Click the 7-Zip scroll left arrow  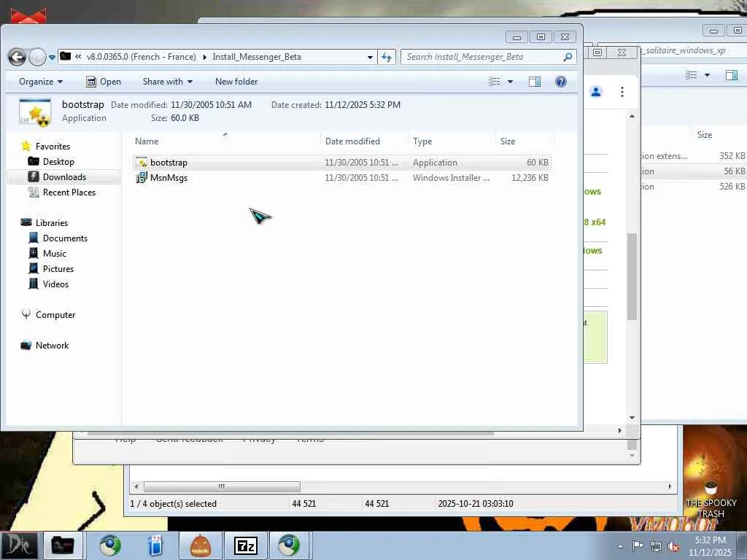click(136, 486)
